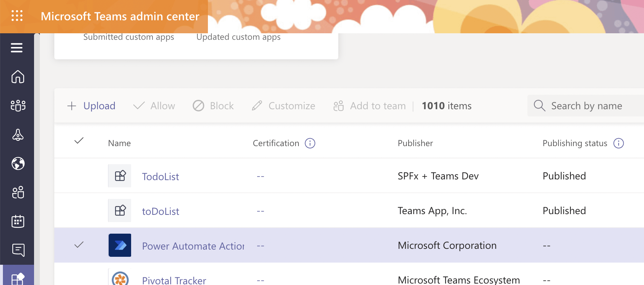Viewport: 644px width, 285px height.
Task: Click the Upload button
Action: click(x=91, y=106)
